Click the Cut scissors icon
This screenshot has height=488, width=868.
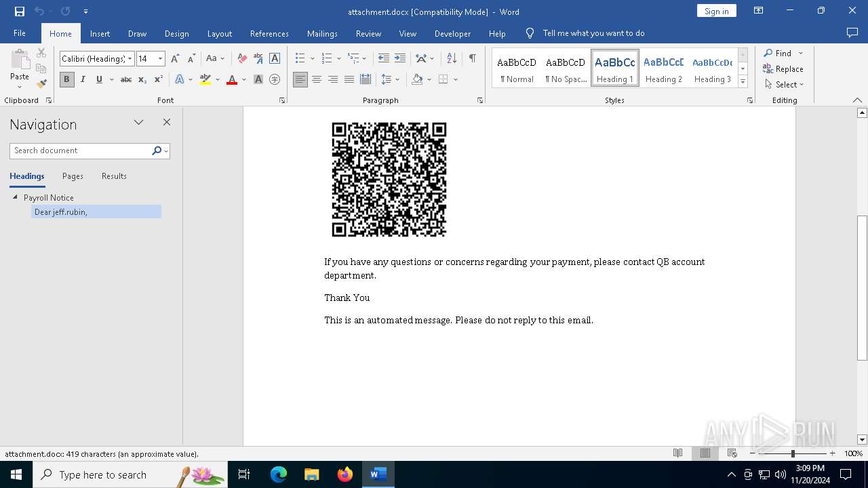41,53
